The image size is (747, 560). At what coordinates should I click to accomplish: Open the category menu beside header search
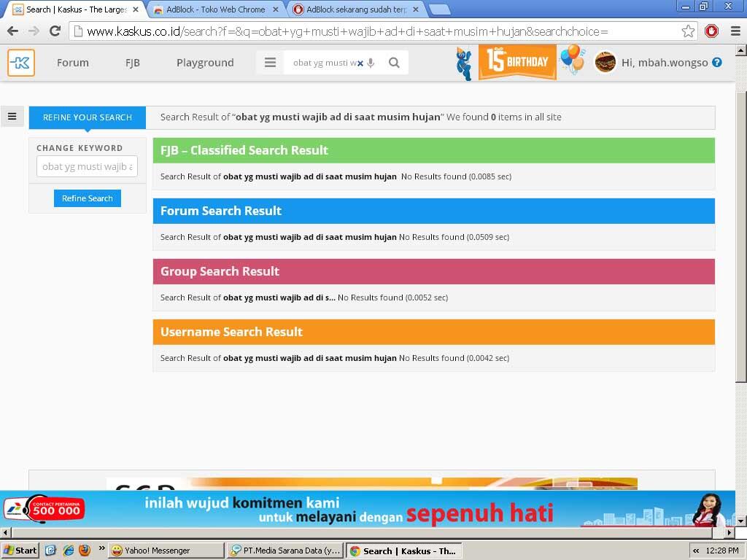[270, 63]
